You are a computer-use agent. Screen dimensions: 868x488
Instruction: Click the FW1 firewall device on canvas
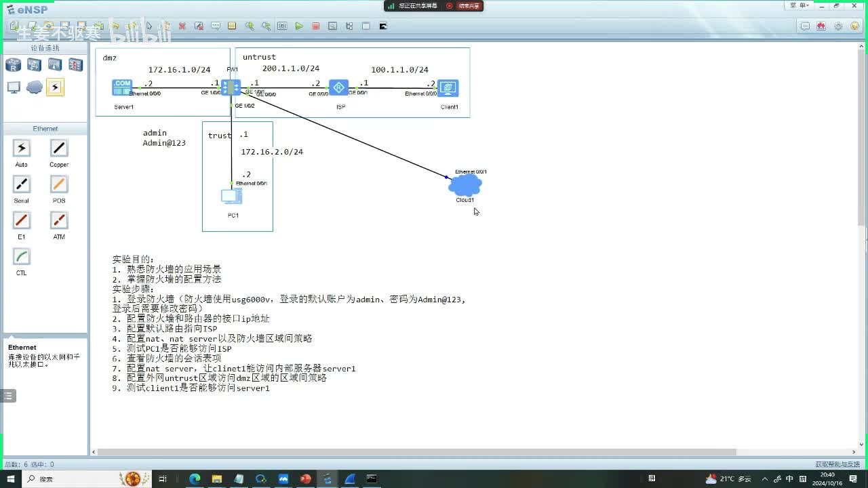[x=231, y=87]
